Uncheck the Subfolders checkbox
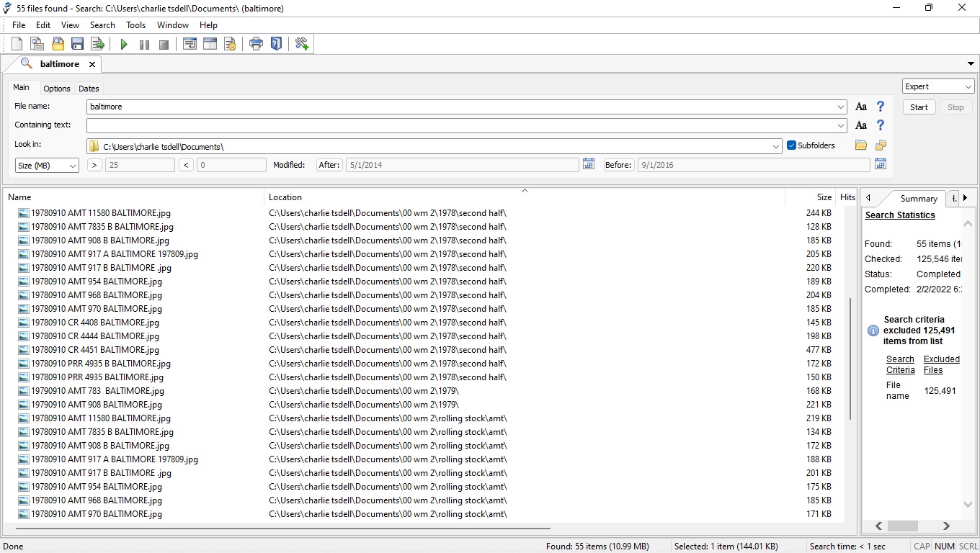Screen dimensions: 980x553 791,145
